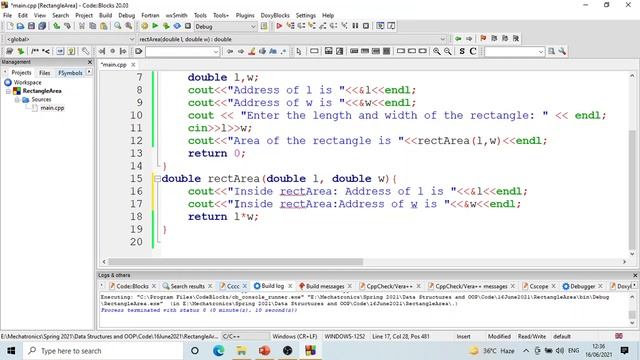Close the main.cpp editor tab

pos(133,65)
